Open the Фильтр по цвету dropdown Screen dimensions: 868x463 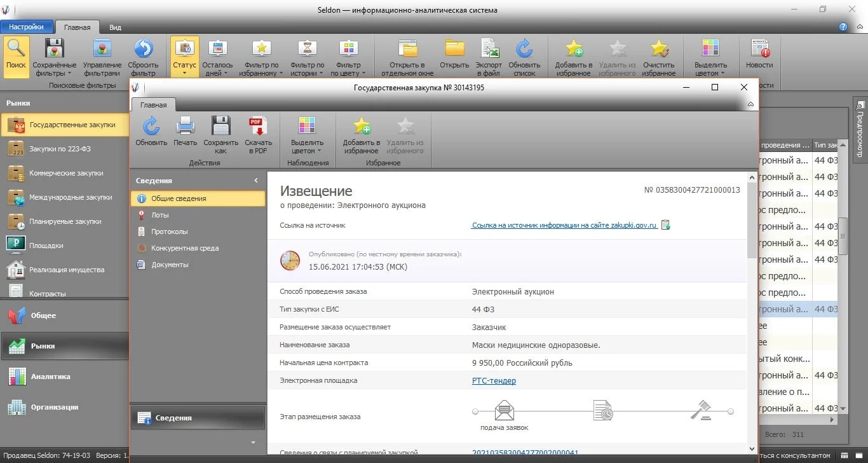348,57
